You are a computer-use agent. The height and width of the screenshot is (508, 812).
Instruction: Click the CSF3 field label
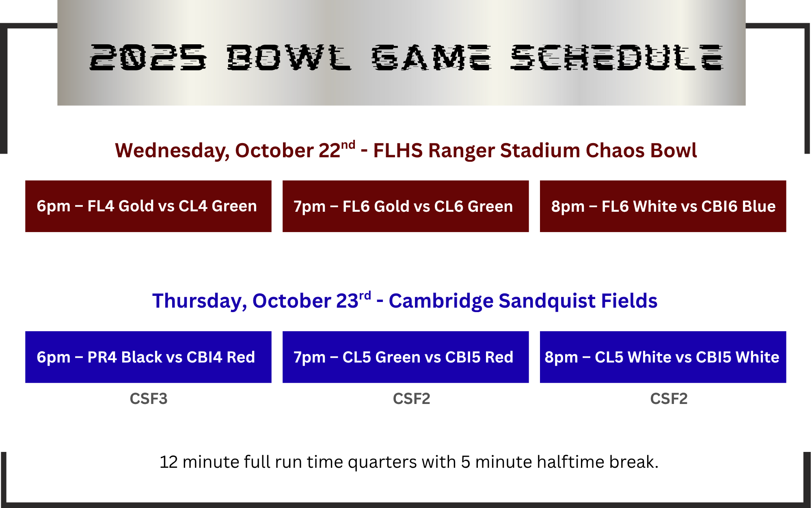coord(148,399)
